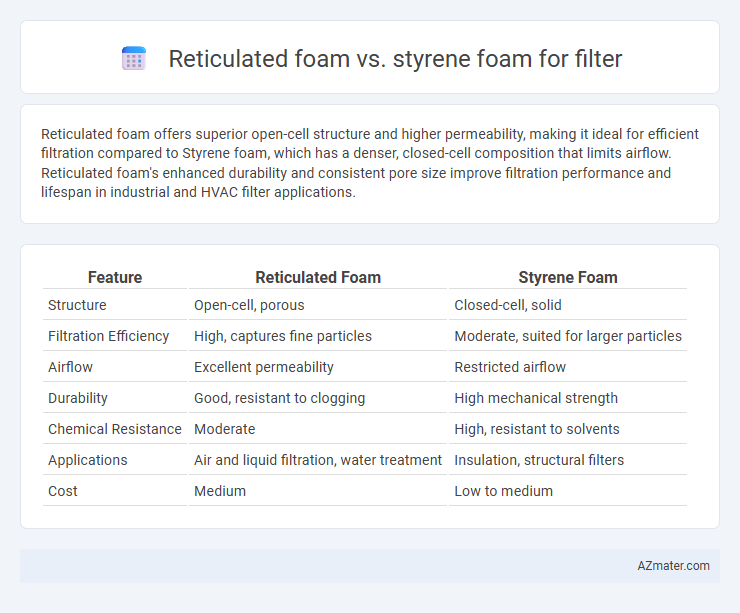This screenshot has width=740, height=613.
Task: Click the 'High, resistant to solvents' cell
Action: pyautogui.click(x=537, y=429)
